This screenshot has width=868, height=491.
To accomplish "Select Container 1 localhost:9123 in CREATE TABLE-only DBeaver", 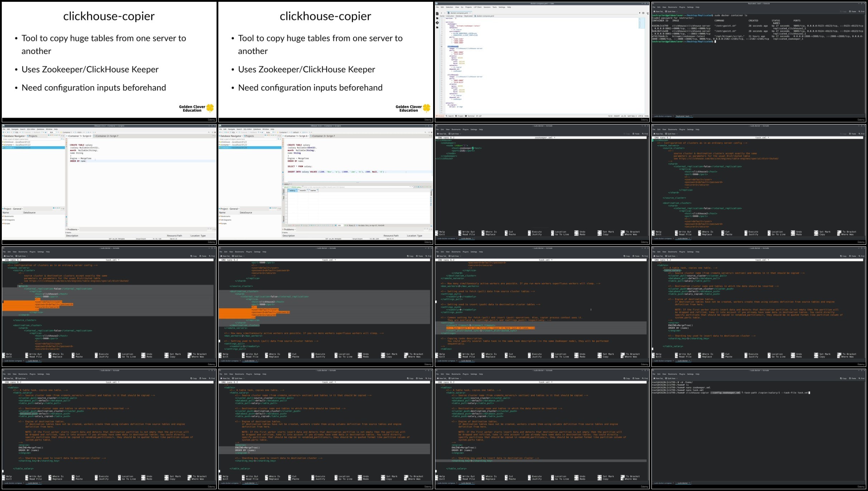I will pyautogui.click(x=16, y=145).
